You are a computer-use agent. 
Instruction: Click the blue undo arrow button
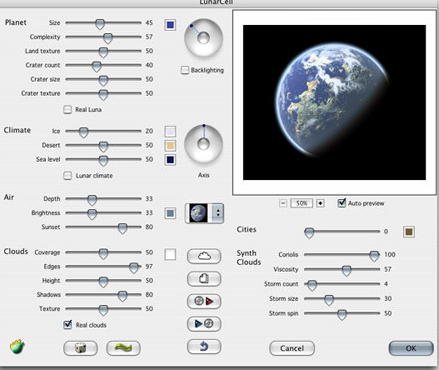coord(204,347)
